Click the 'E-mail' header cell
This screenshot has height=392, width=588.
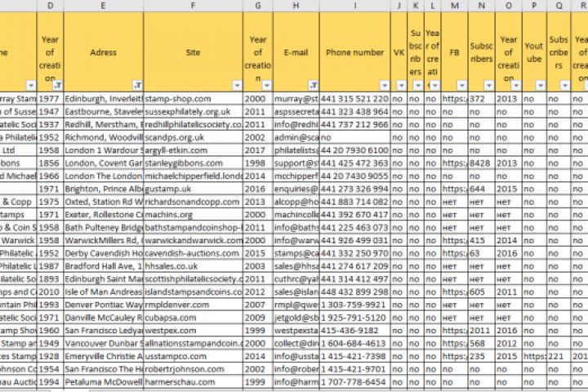296,52
